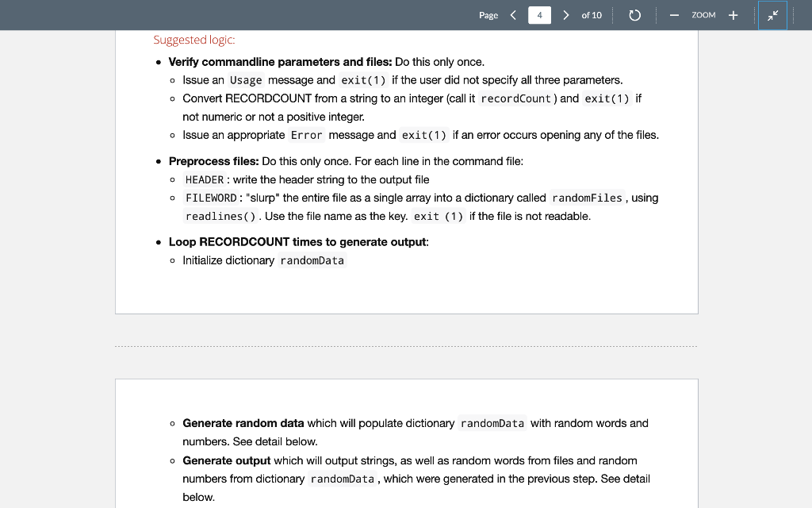Viewport: 812px width, 508px height.
Task: Exit fullscreen via the collapse arrows icon
Action: click(772, 14)
